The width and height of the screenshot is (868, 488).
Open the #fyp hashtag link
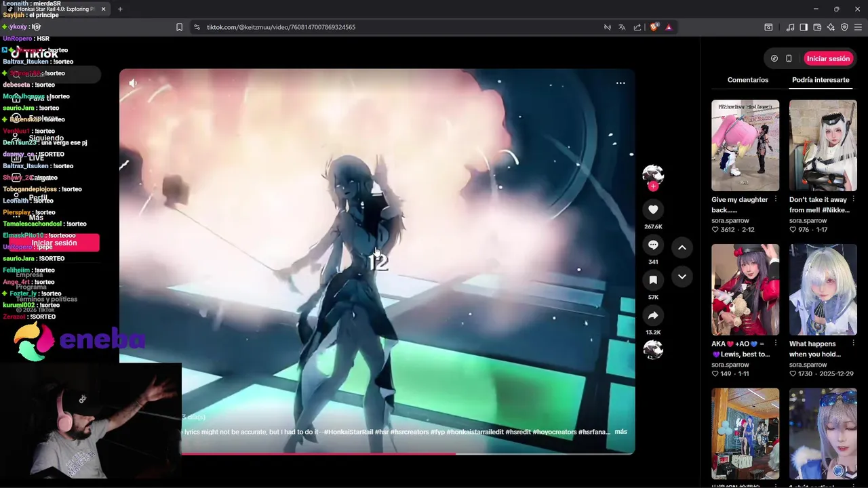[438, 432]
